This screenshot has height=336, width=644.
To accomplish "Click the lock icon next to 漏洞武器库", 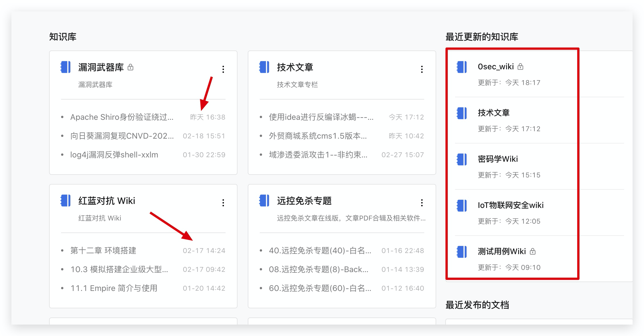I will click(130, 67).
